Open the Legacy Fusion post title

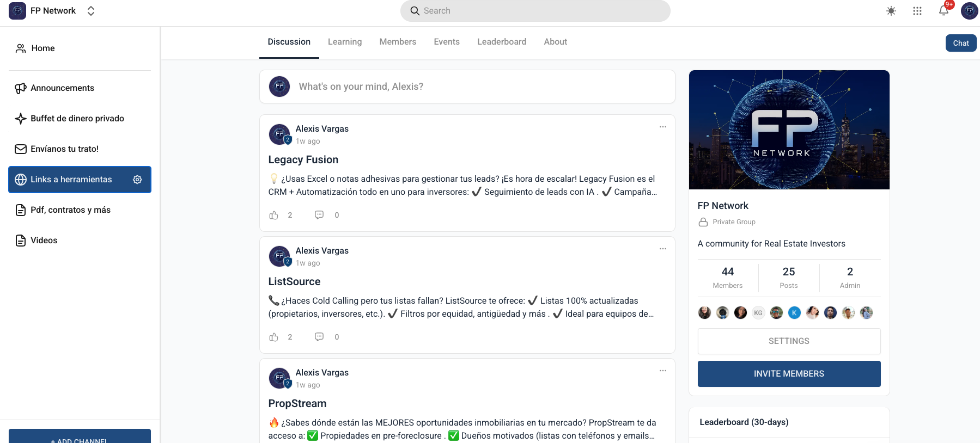(x=303, y=159)
